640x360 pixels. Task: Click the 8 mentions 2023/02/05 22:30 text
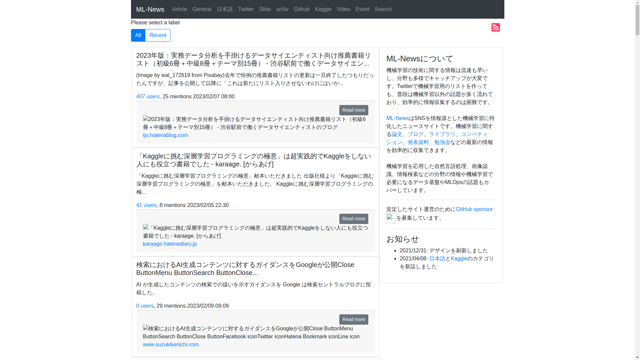(194, 205)
